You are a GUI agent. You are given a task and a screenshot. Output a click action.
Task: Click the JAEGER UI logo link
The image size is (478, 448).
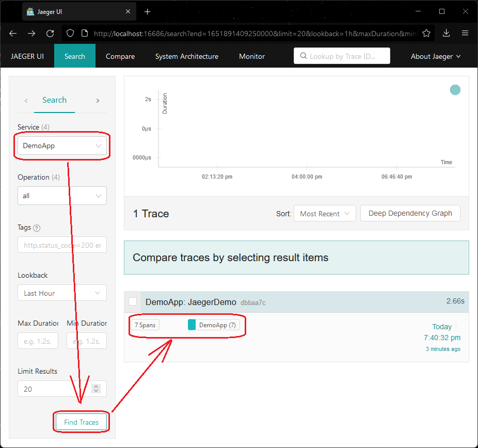(27, 56)
